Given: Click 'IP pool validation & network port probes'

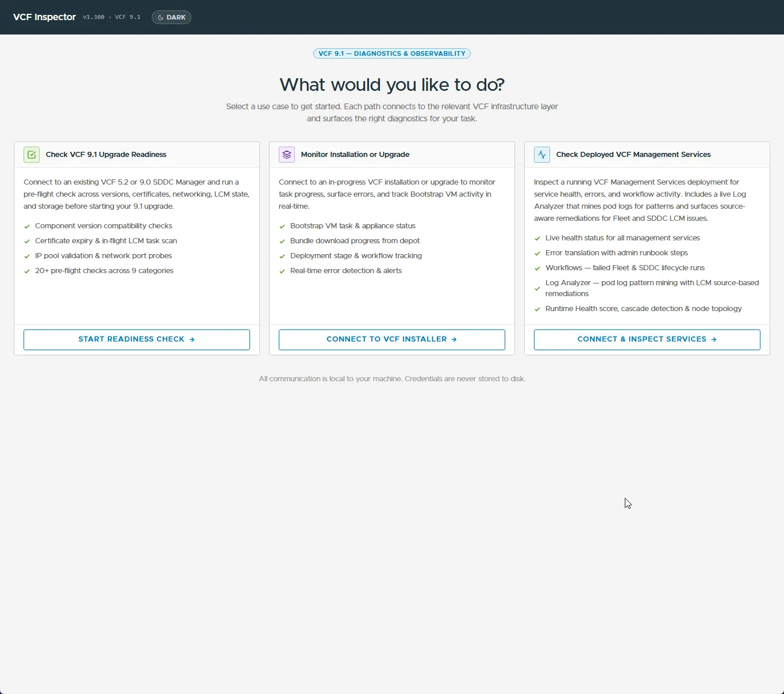Looking at the screenshot, I should [x=103, y=256].
